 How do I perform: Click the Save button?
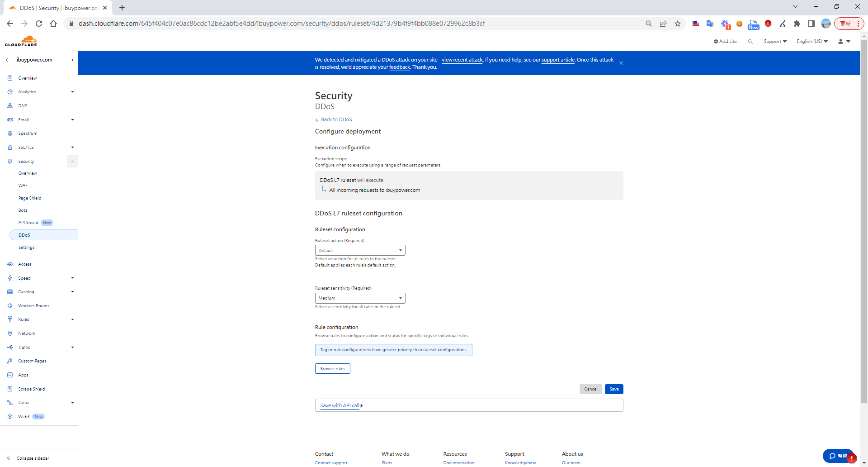613,389
